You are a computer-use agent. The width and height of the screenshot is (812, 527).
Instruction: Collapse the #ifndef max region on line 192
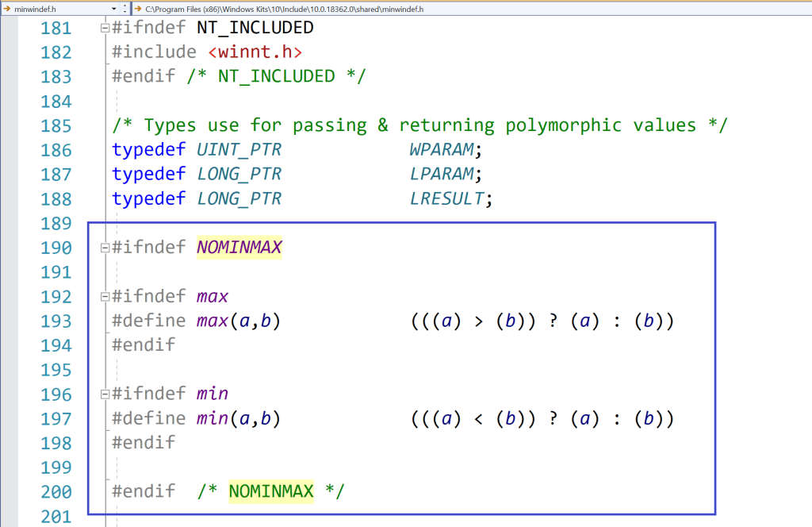click(104, 295)
